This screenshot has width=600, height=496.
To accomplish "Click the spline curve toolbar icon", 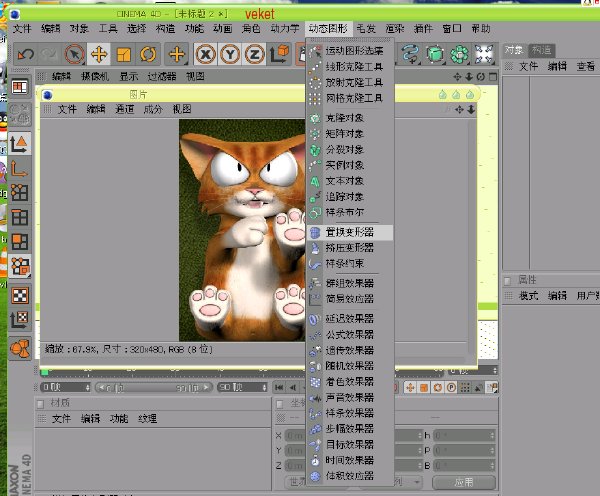I will 410,54.
